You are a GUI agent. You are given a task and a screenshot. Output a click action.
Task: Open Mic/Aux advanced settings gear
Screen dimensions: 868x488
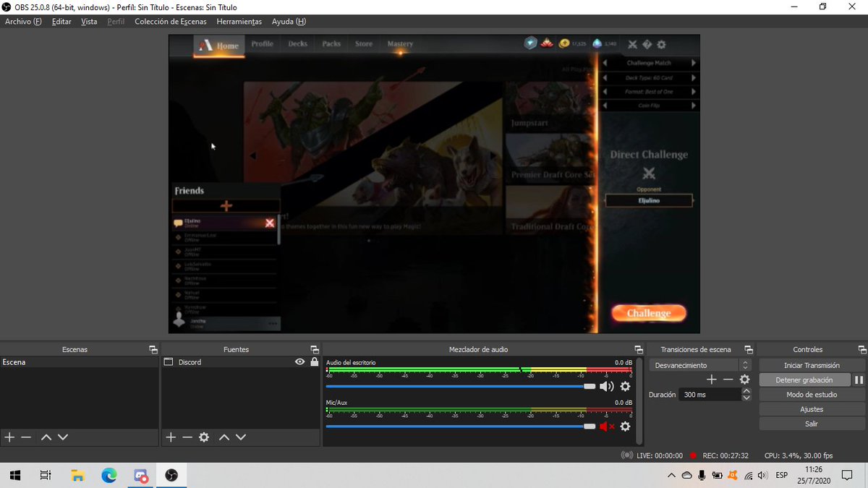(624, 427)
